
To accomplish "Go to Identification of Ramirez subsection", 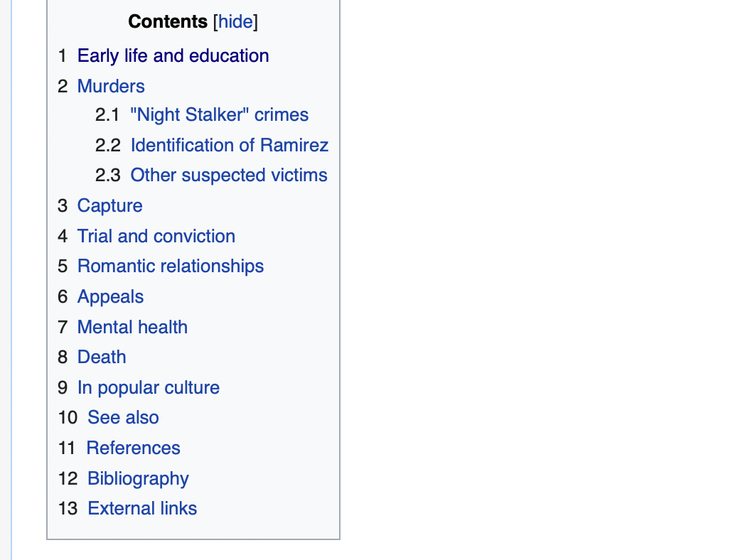I will (230, 146).
